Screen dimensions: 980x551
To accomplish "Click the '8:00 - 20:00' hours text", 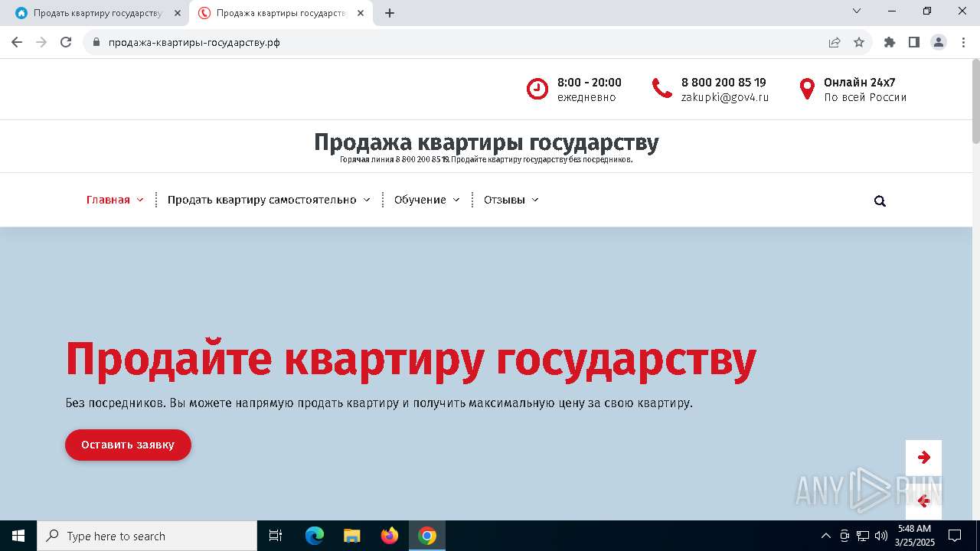I will click(590, 83).
